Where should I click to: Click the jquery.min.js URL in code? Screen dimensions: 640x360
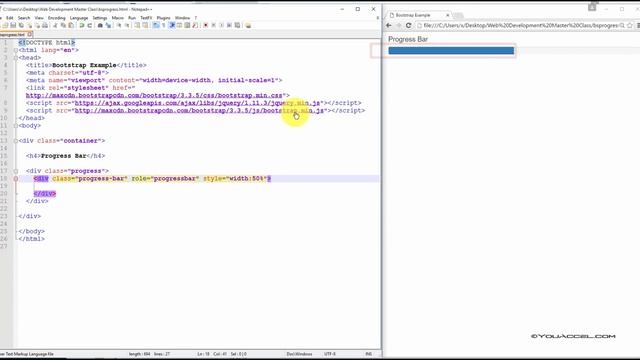pos(198,103)
